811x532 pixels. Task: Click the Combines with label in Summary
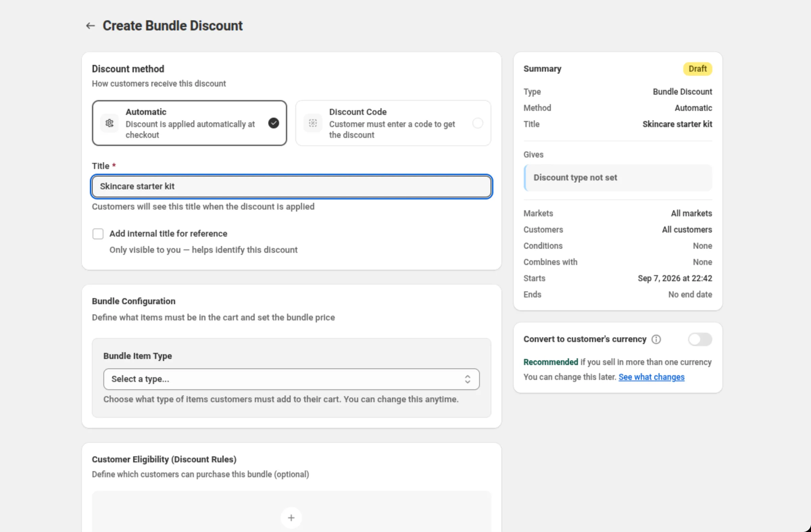(550, 262)
